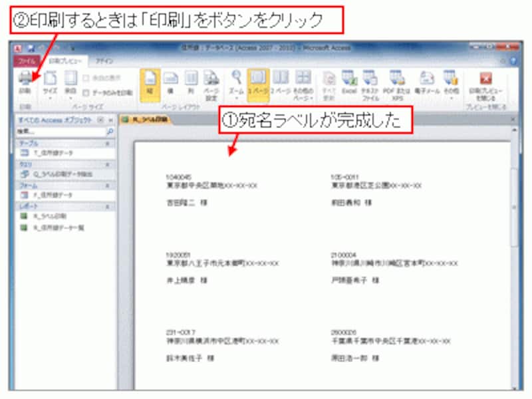The image size is (532, 399).
Task: Click the 検索 search field in navigation pane
Action: (61, 131)
